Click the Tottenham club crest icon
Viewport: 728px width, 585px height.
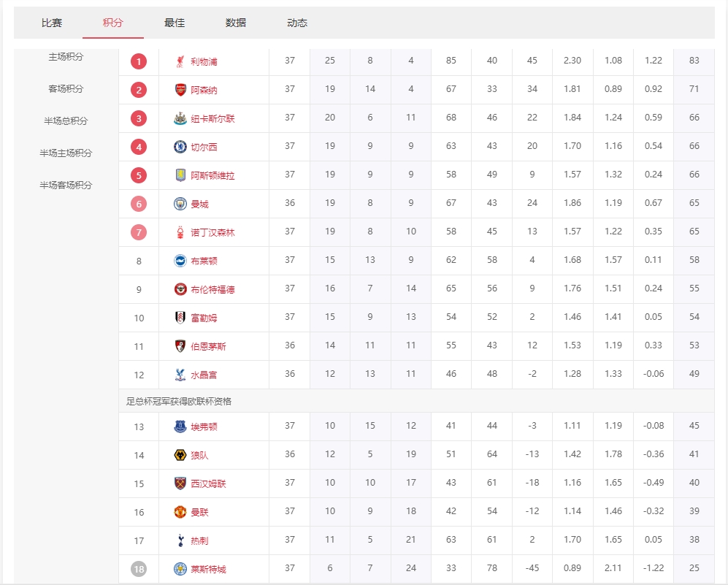[x=180, y=540]
